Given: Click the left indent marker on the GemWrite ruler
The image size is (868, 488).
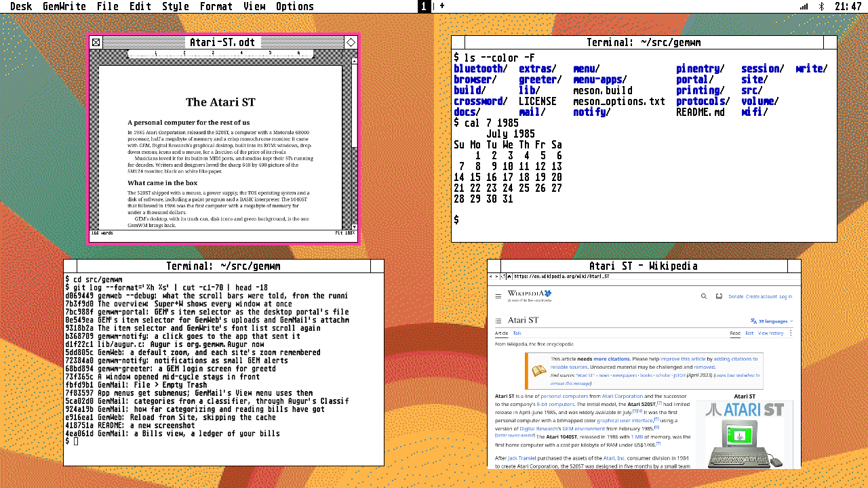Looking at the screenshot, I should (127, 57).
